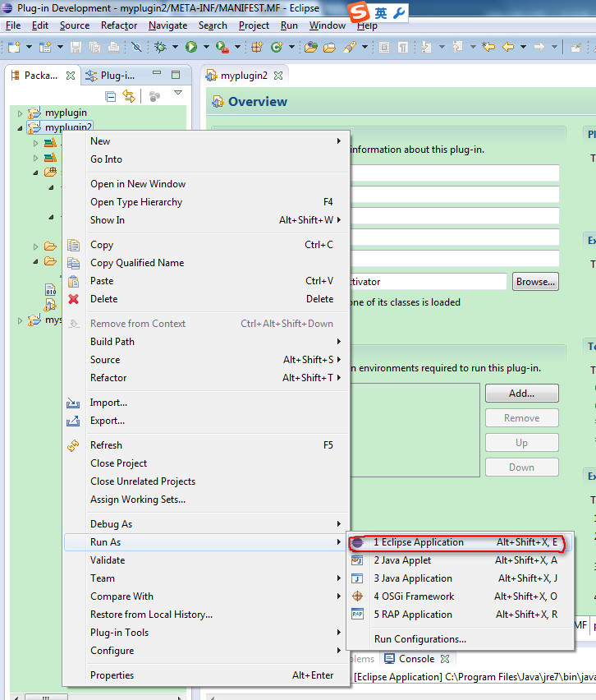Maximize the Package Explorer view
The image size is (596, 700).
[x=176, y=74]
